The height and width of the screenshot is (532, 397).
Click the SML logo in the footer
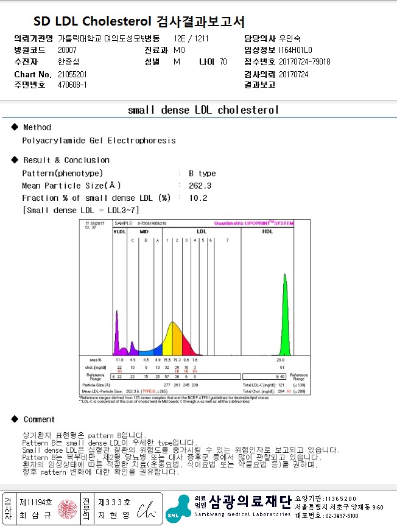click(x=178, y=508)
